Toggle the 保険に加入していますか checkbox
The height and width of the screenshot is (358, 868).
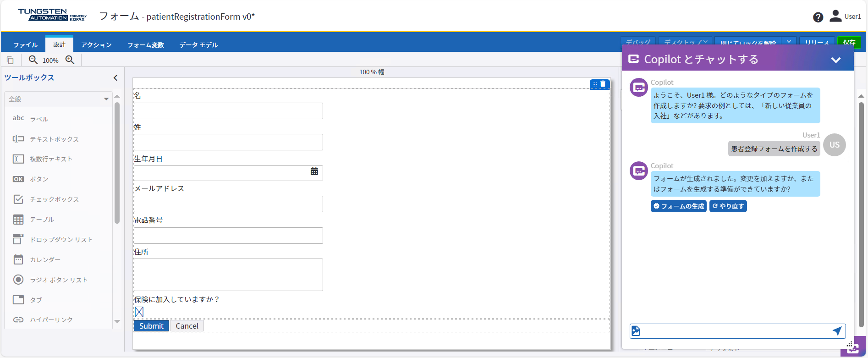(139, 312)
